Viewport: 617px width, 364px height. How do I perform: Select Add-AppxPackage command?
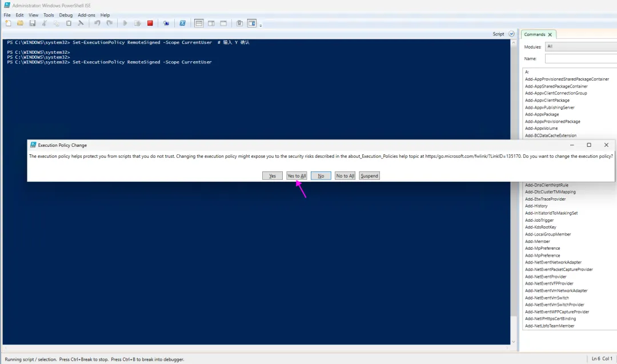[542, 114]
